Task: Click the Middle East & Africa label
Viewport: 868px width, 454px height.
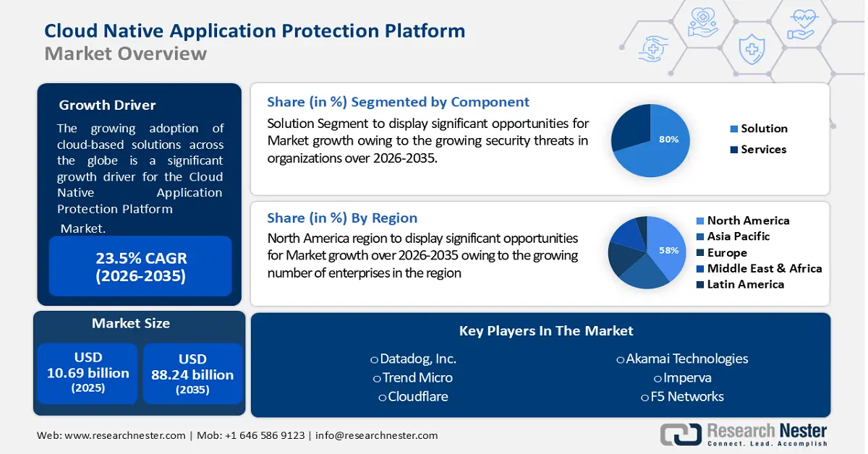Action: (x=765, y=269)
